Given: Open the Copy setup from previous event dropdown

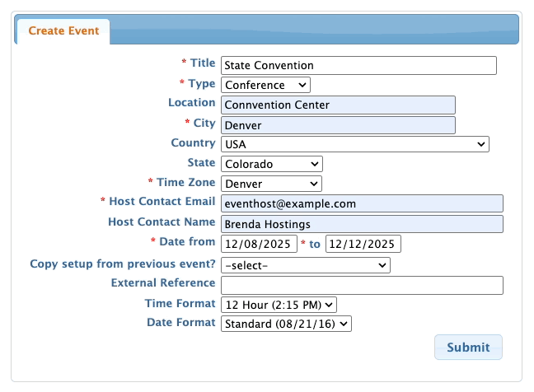Looking at the screenshot, I should [x=305, y=265].
